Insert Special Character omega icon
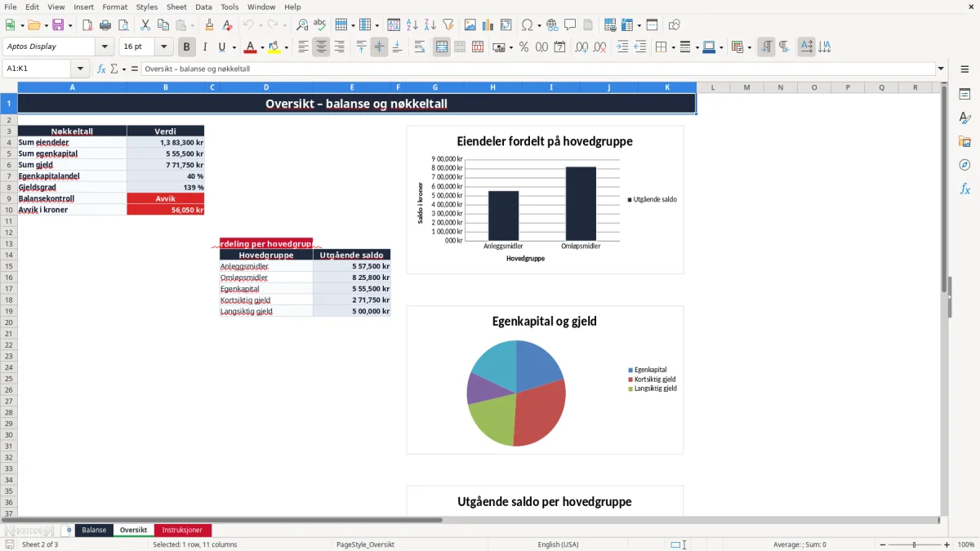The image size is (980, 551). coord(526,25)
